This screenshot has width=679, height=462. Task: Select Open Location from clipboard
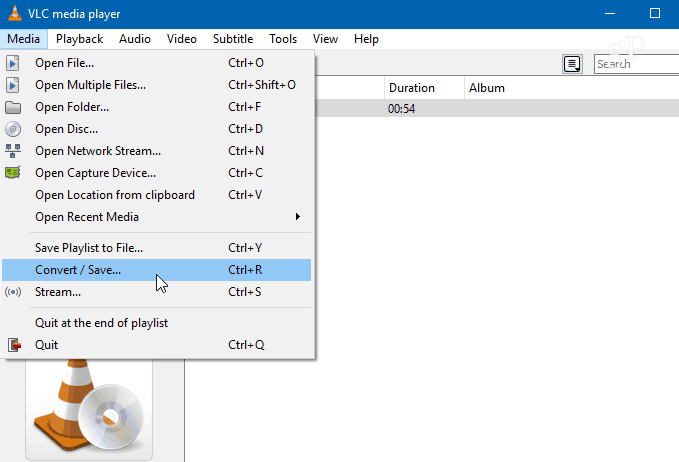(157, 195)
